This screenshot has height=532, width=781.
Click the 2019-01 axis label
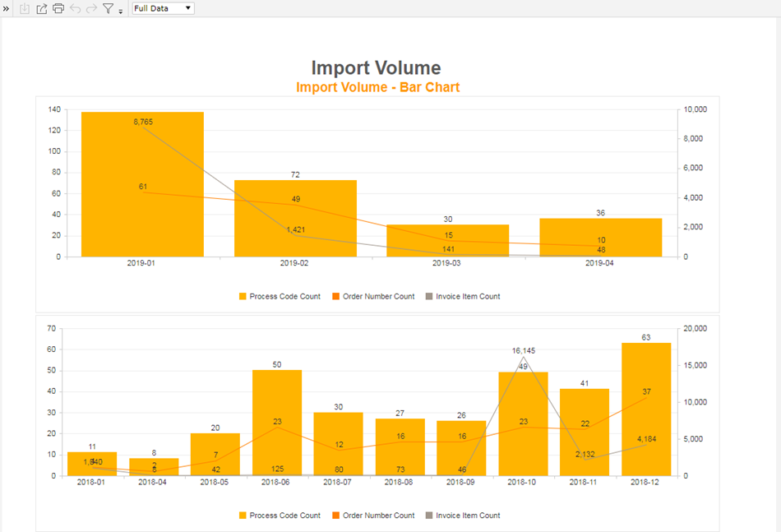click(141, 263)
